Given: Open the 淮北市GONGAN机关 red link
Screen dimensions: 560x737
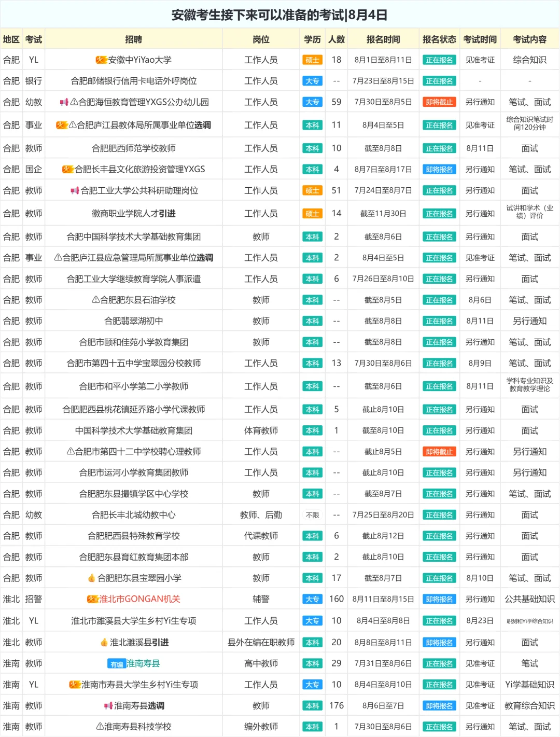Looking at the screenshot, I should (x=139, y=599).
